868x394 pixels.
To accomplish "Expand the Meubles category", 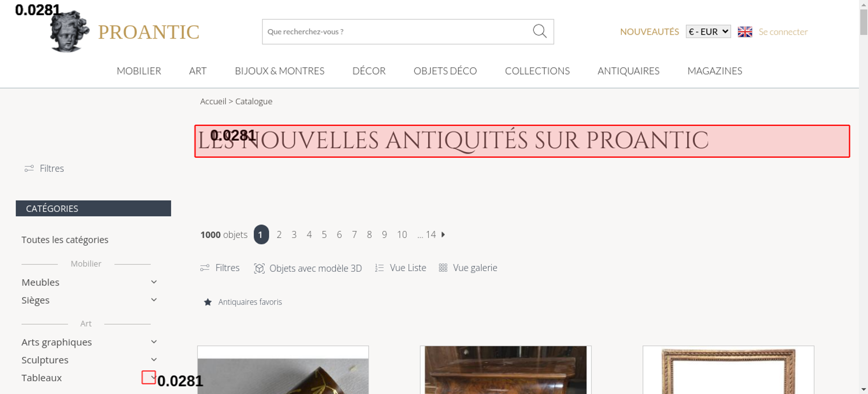I will tap(154, 282).
